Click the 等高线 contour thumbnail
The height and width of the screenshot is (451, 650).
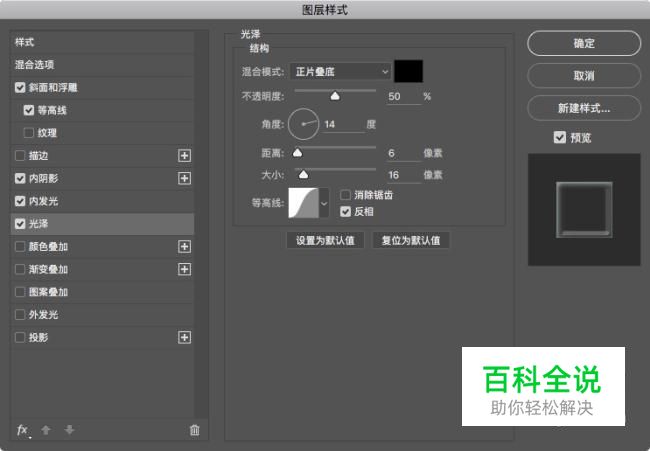(303, 203)
